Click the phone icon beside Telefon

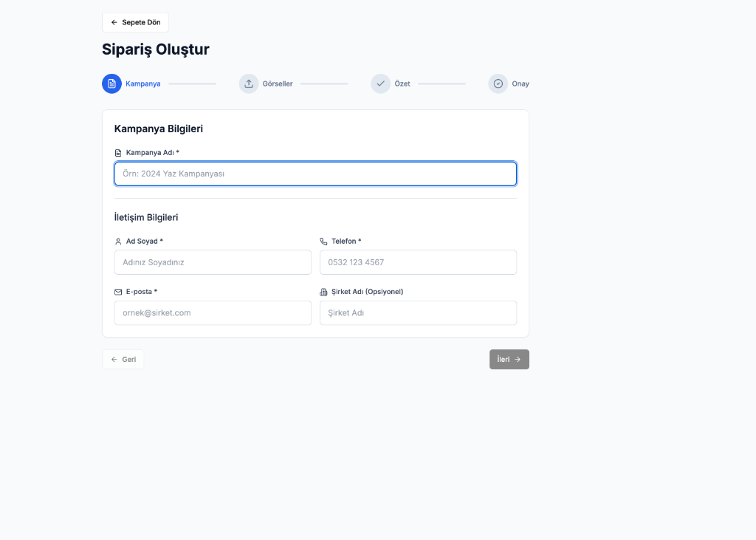[x=323, y=242]
